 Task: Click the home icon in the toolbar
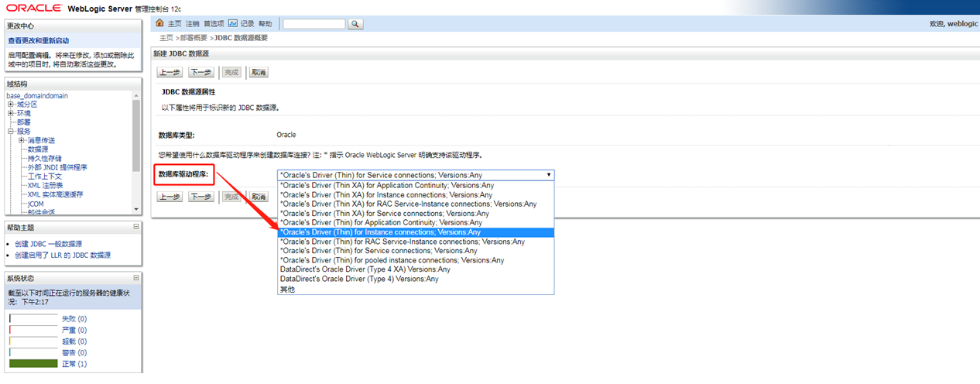pyautogui.click(x=160, y=24)
